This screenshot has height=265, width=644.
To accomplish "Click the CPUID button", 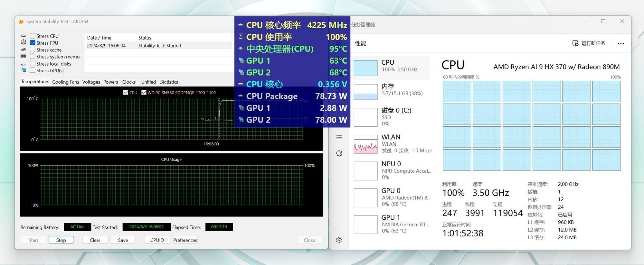I will click(157, 240).
